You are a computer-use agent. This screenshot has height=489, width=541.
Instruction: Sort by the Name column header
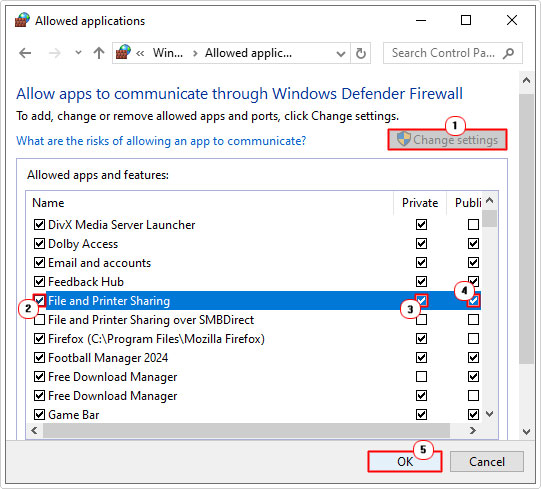(x=48, y=203)
